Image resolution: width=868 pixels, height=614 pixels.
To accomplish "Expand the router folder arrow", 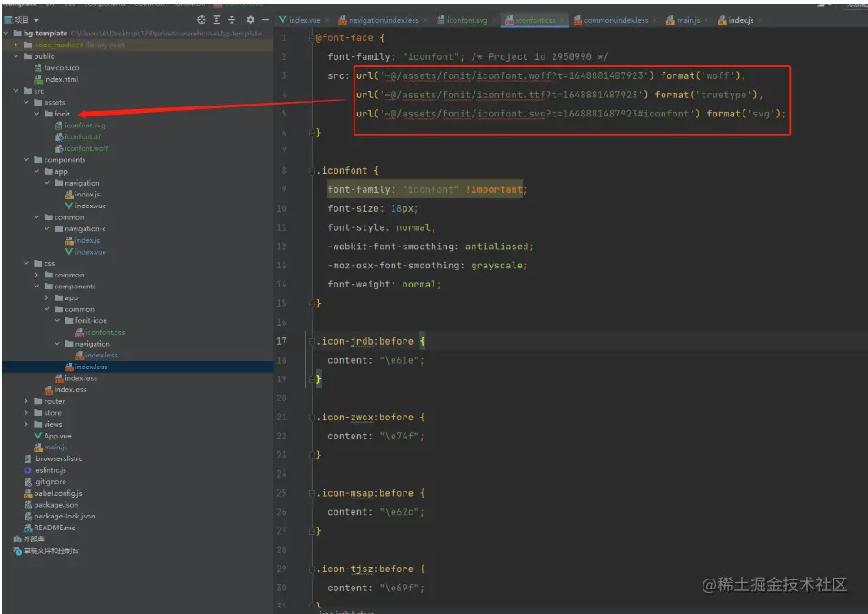I will 26,401.
